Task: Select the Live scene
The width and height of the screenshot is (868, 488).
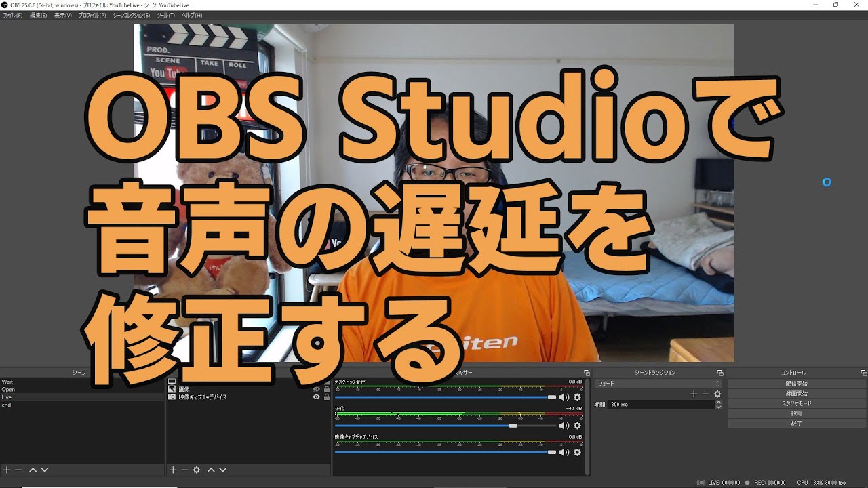Action: pyautogui.click(x=82, y=397)
